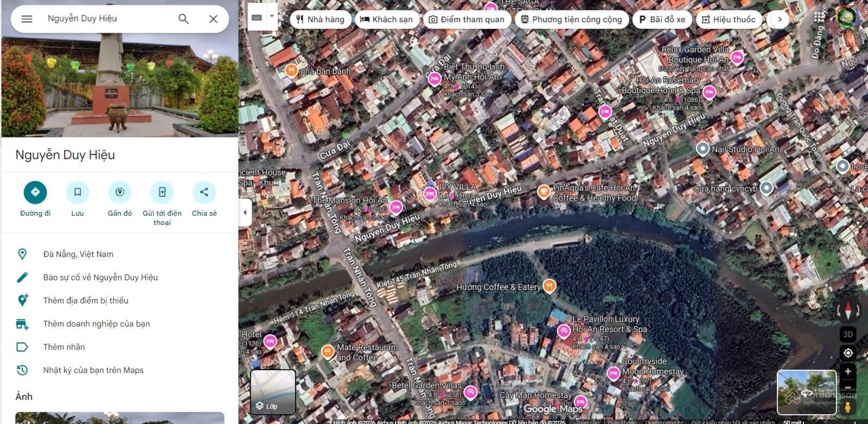Screen dimensions: 868x424
Task: Click the Cây Mận Homestay pin
Action: click(x=580, y=402)
